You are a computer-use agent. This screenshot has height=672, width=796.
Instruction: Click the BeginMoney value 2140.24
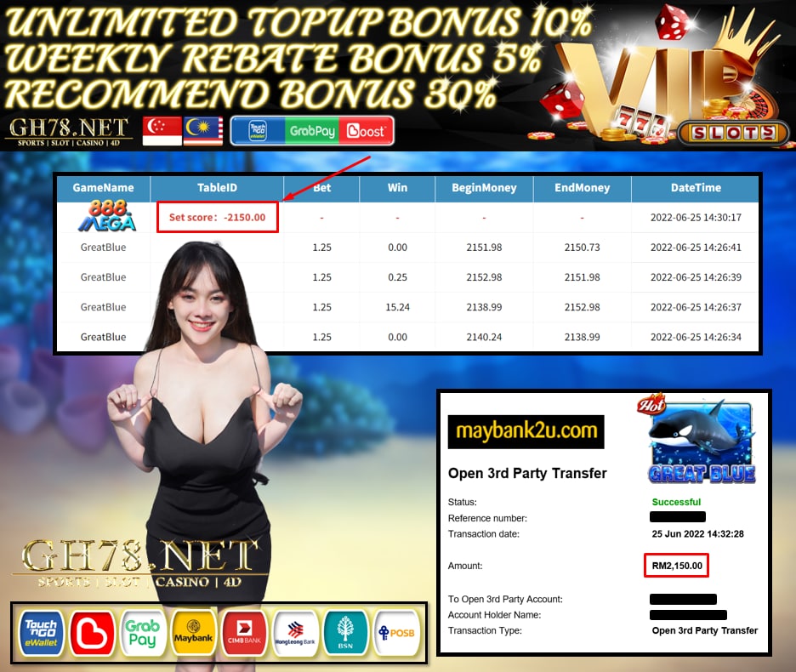click(x=484, y=337)
